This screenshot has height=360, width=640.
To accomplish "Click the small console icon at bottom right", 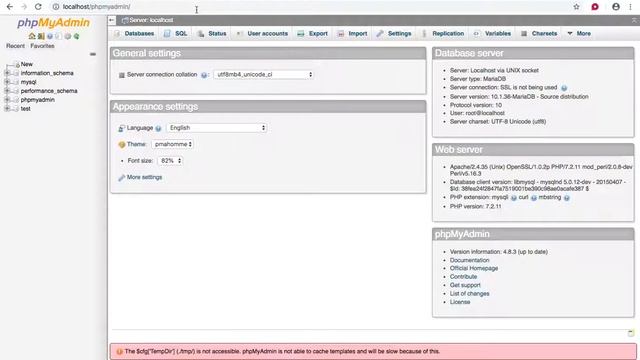I will (x=631, y=333).
